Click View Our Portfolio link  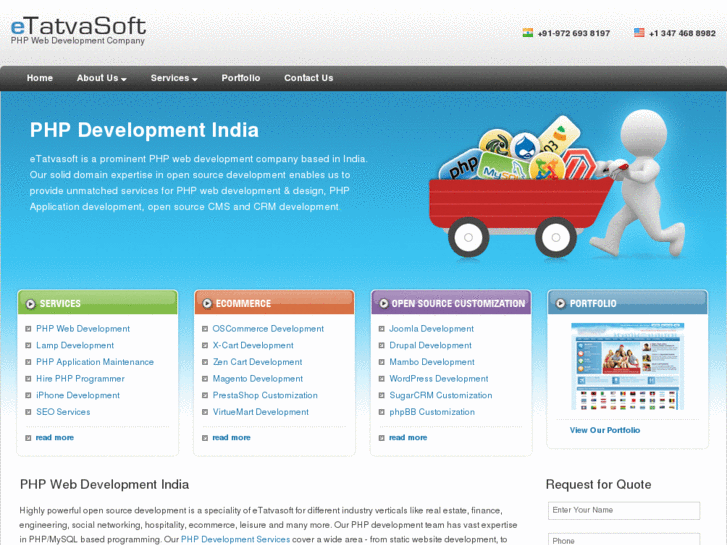(x=605, y=430)
